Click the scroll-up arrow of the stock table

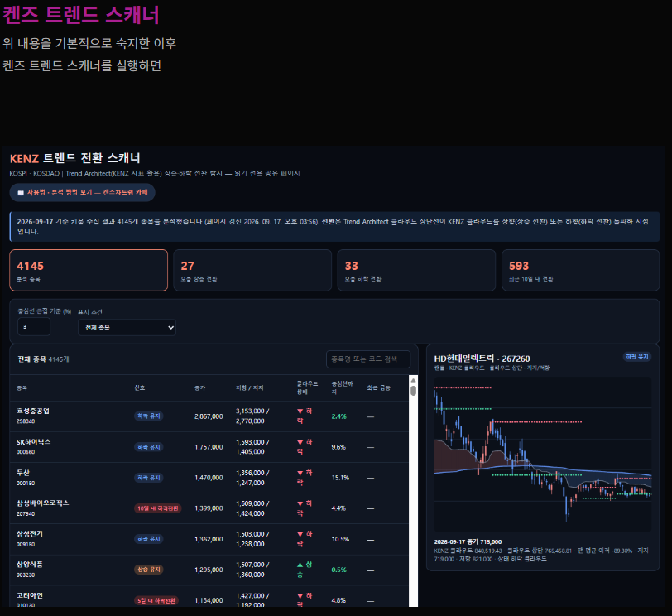(x=413, y=380)
